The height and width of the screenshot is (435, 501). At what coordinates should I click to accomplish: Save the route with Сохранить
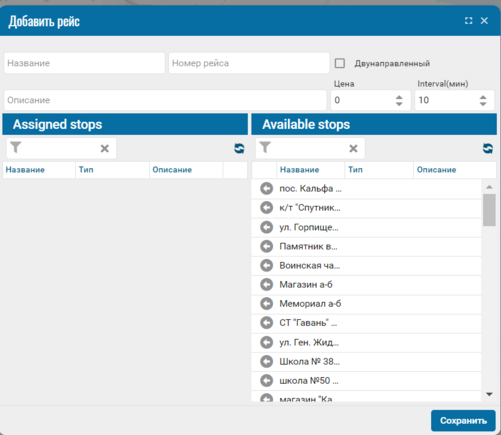click(463, 421)
